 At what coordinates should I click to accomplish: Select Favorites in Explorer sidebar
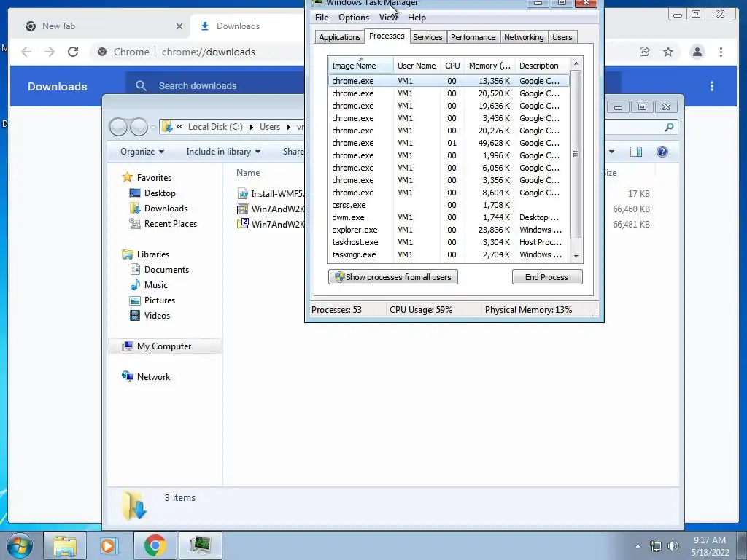click(153, 178)
